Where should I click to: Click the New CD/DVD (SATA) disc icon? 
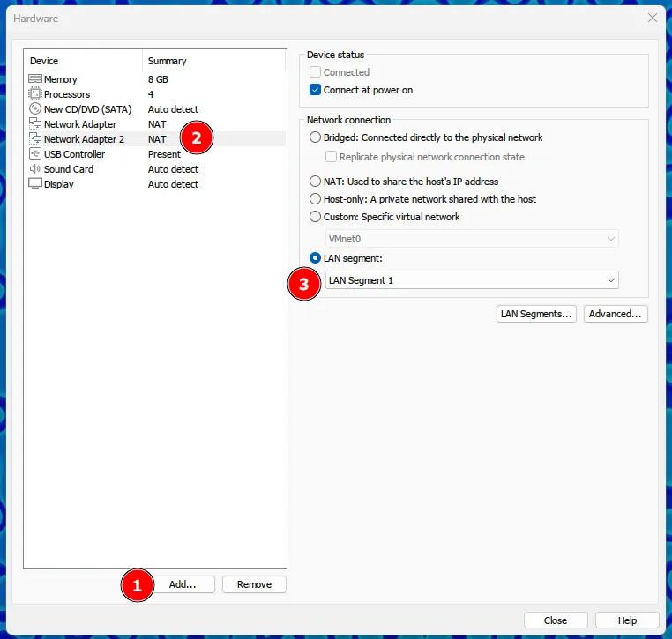pyautogui.click(x=35, y=109)
